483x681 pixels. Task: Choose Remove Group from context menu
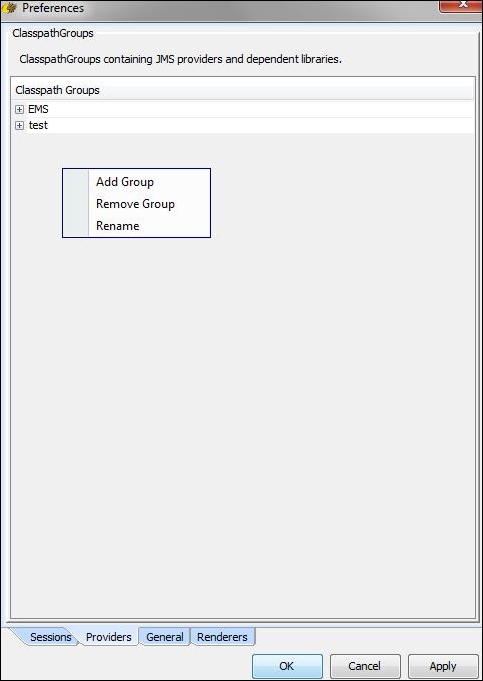tap(136, 204)
